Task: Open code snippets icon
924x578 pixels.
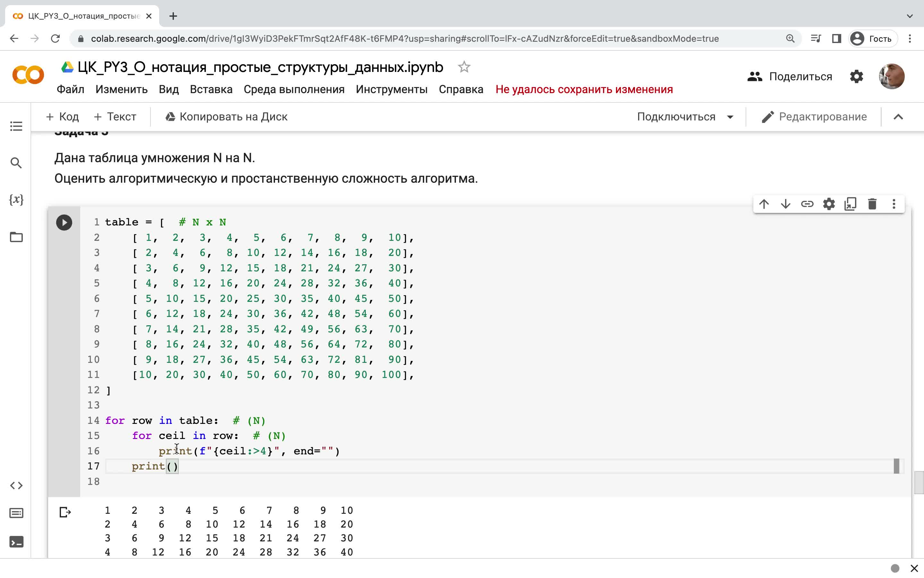Action: point(16,486)
